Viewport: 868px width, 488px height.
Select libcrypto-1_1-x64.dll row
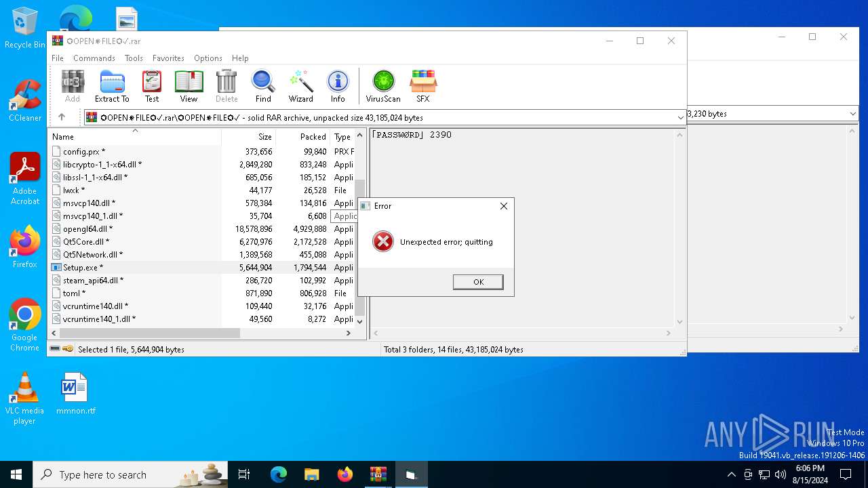(202, 164)
